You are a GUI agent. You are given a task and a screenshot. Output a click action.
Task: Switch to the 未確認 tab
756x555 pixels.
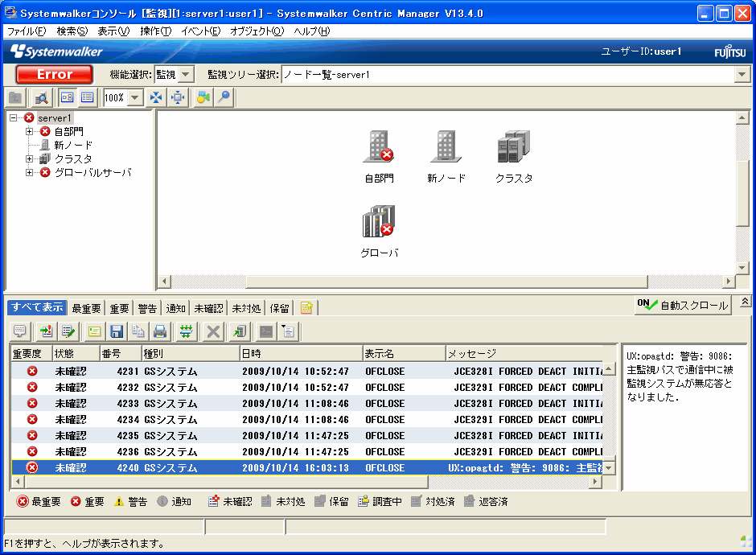208,308
